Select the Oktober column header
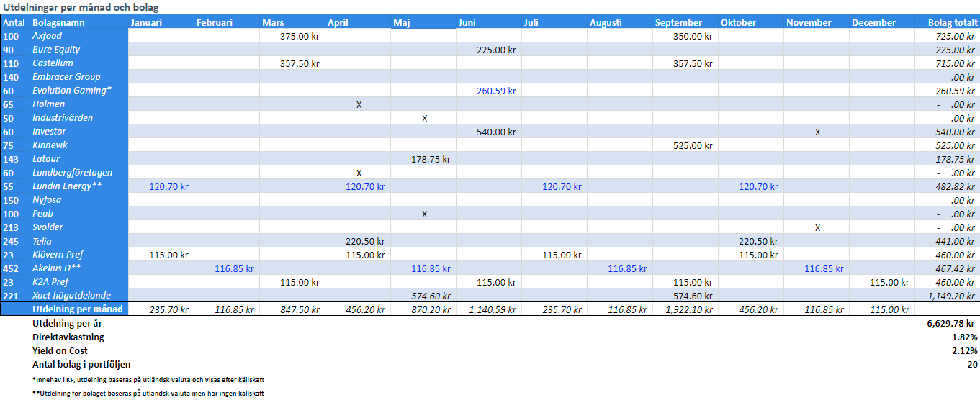The width and height of the screenshot is (980, 400). pos(751,22)
